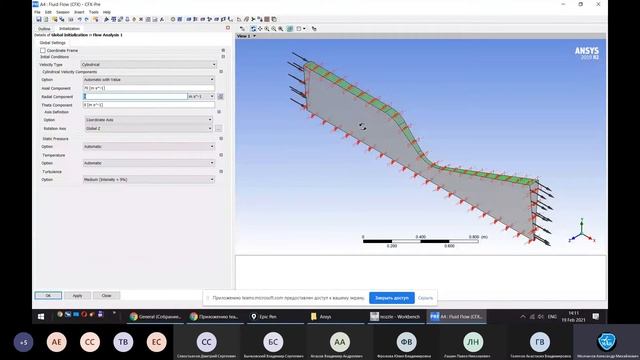
Task: Collapse the Initial Conditions section toggle
Action: pos(223,57)
